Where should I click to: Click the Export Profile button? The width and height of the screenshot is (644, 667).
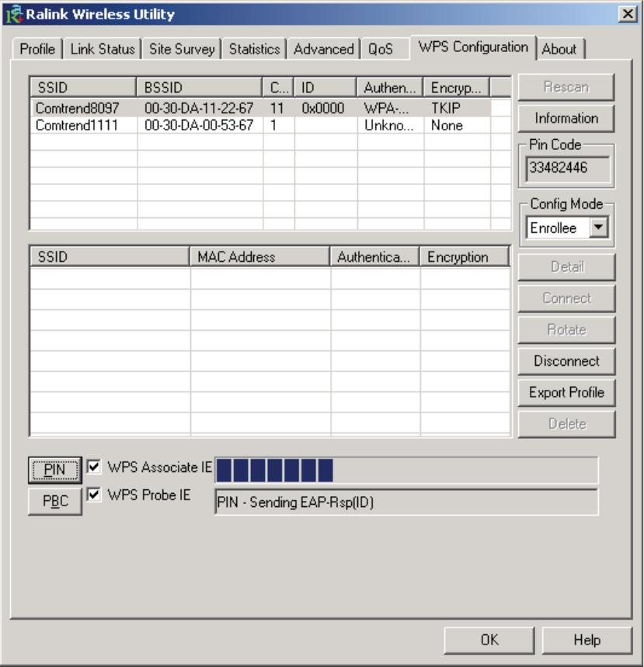tap(566, 392)
